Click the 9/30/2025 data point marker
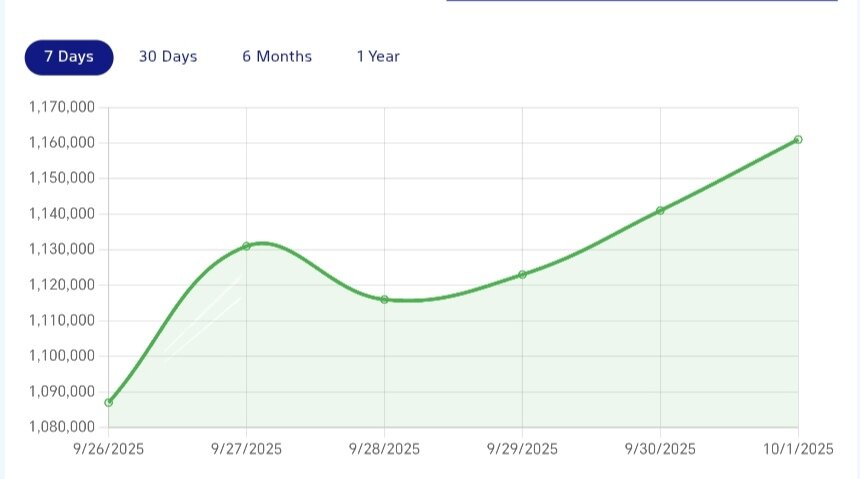This screenshot has width=860, height=479. click(660, 210)
